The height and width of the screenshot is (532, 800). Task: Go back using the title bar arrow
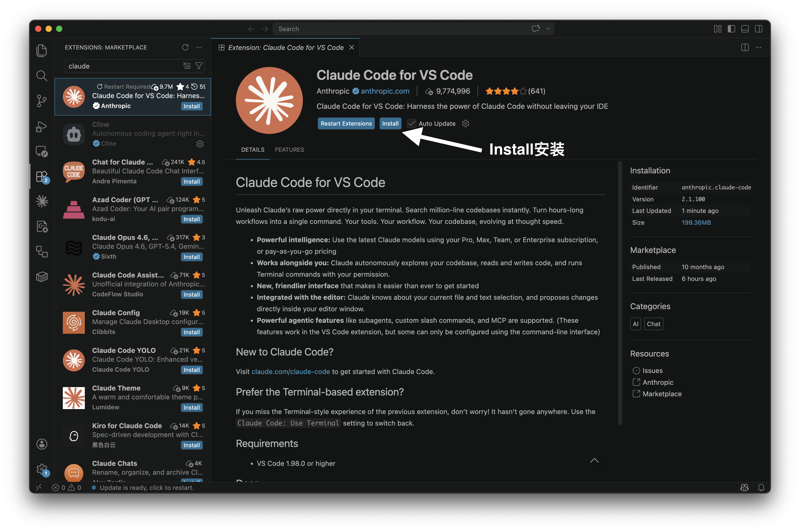(251, 29)
